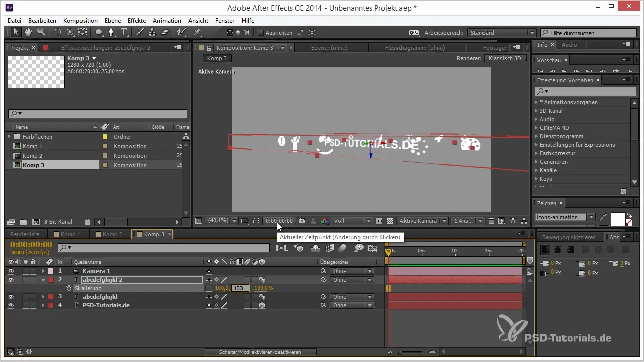Select the Selection arrow tool
The image size is (644, 362).
(16, 32)
